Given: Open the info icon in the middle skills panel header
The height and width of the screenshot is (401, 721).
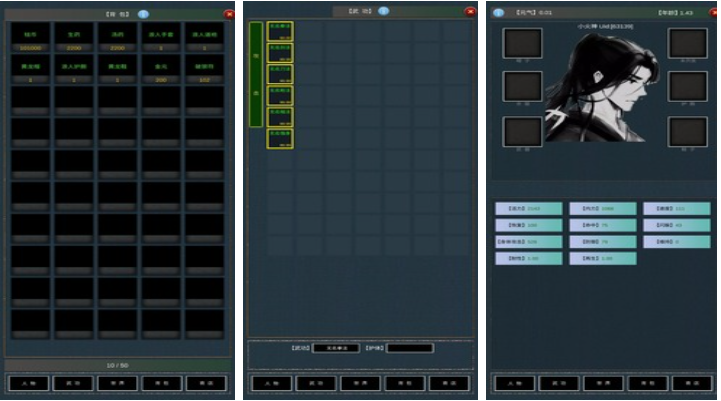Looking at the screenshot, I should tap(383, 11).
